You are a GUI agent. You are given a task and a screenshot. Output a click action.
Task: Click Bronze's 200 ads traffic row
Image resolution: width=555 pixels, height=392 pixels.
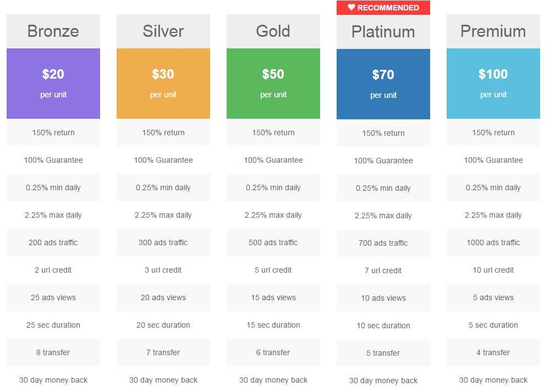(53, 242)
